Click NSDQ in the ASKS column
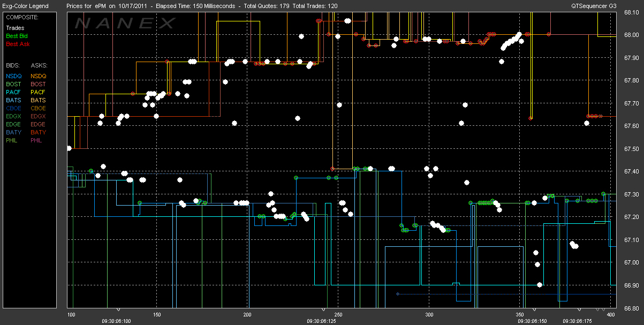Screen dimensions: 644x325 (x=38, y=76)
